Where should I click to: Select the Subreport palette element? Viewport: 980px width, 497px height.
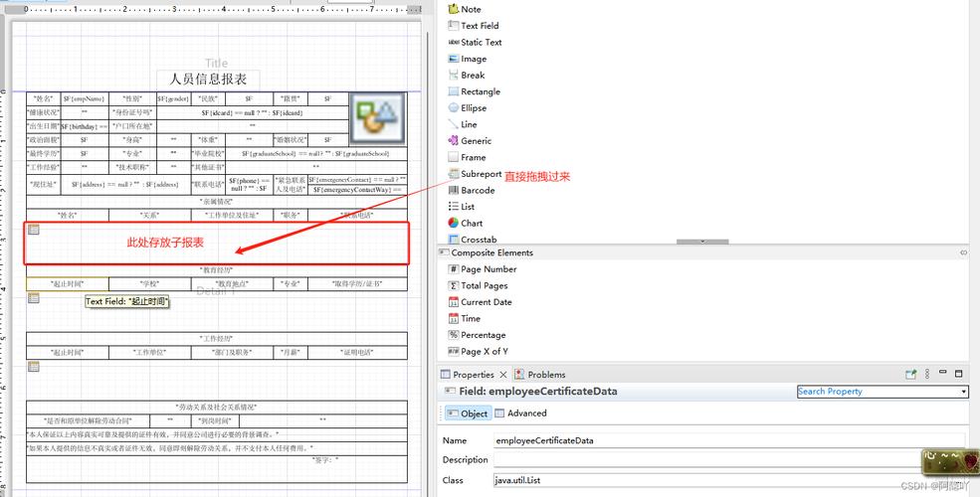pyautogui.click(x=481, y=174)
